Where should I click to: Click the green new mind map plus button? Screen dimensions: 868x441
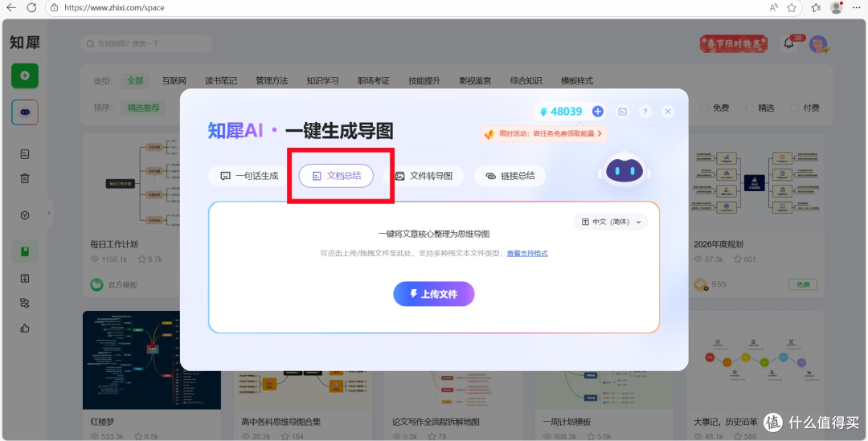point(25,76)
